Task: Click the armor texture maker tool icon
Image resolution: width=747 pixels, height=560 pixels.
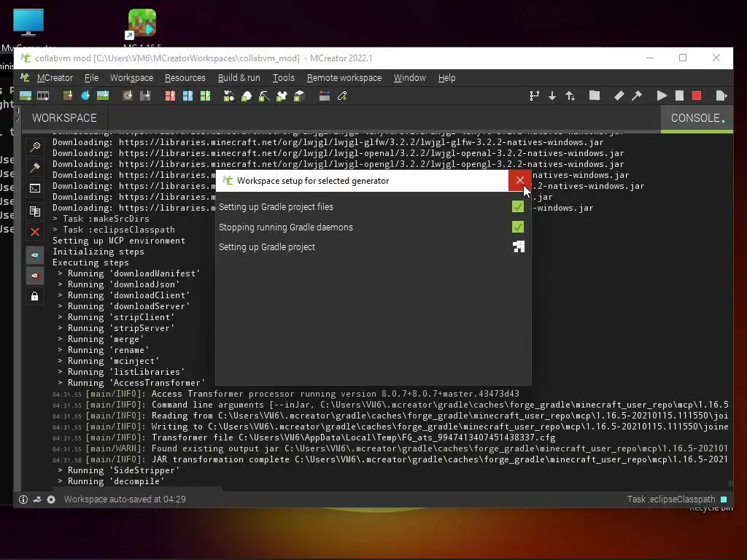Action: (x=282, y=96)
